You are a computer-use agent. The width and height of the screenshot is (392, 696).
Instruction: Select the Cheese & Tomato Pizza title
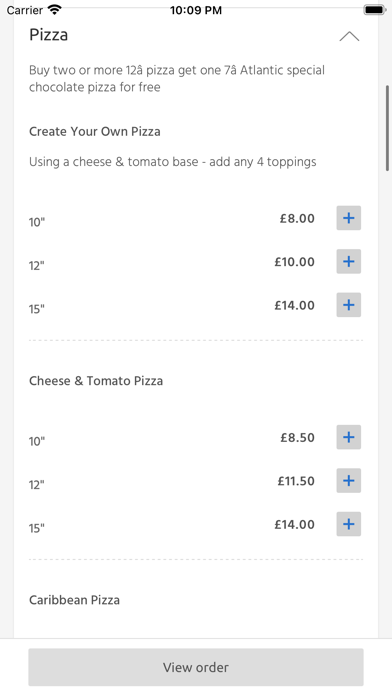[96, 381]
